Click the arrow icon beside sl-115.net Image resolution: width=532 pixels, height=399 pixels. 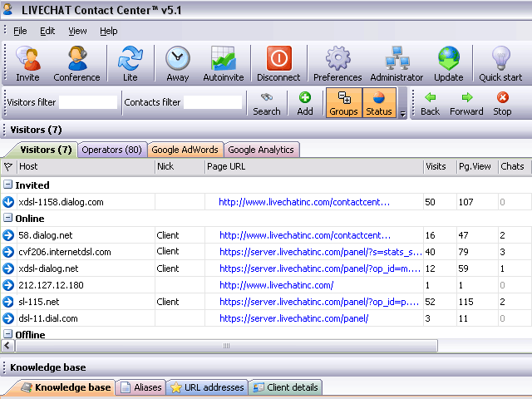click(8, 302)
